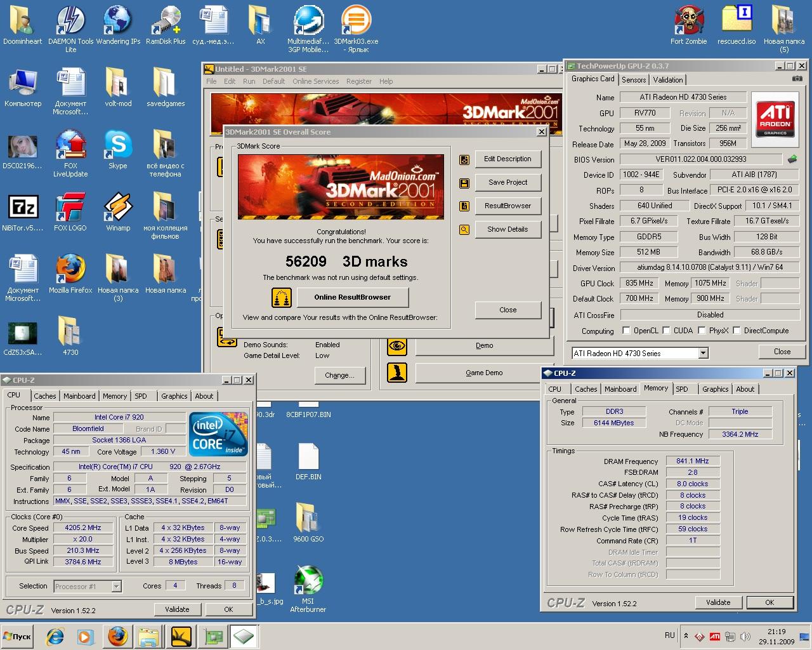Click the GPU-Z screenshot camera icon
This screenshot has width=812, height=650.
coord(797,79)
